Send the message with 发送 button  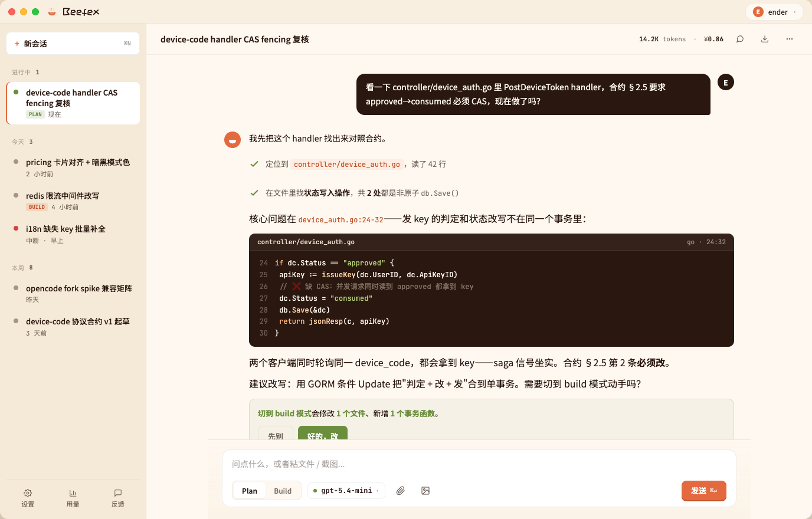pyautogui.click(x=704, y=491)
